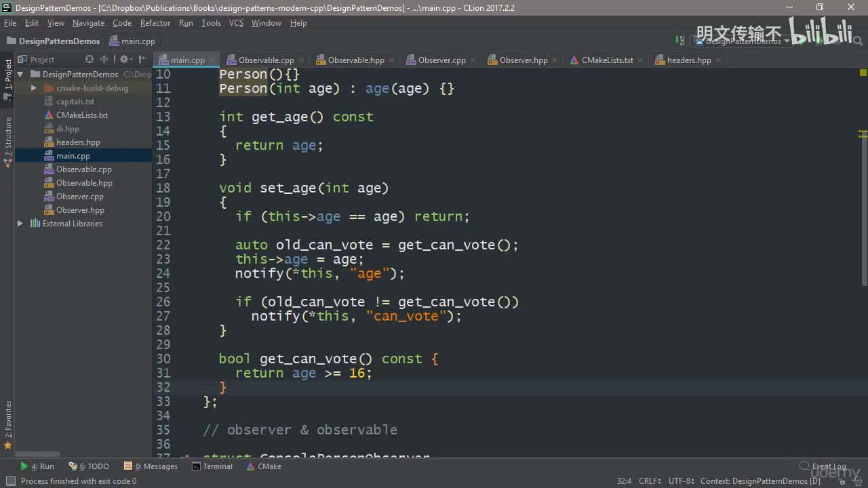Image resolution: width=868 pixels, height=488 pixels.
Task: Open the Navigate menu
Action: tap(88, 23)
